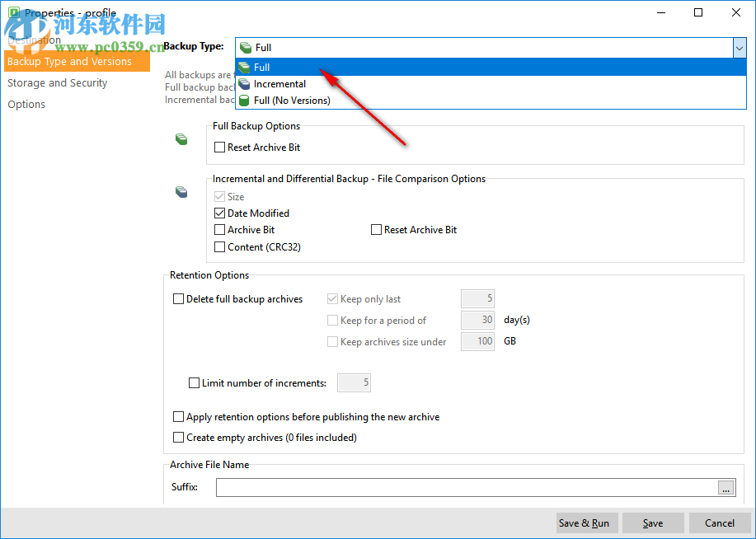Enable Apply retention options before publishing
756x539 pixels.
pos(178,417)
